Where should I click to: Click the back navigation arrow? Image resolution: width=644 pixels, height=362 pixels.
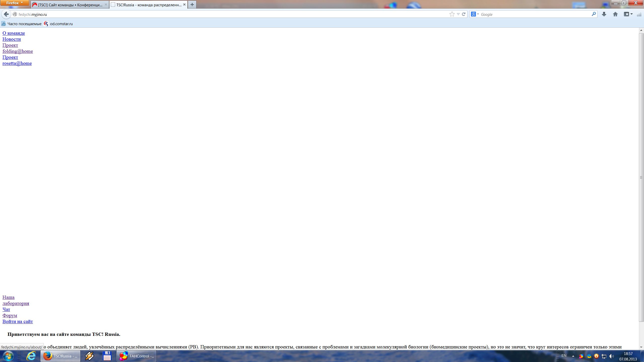pyautogui.click(x=6, y=14)
